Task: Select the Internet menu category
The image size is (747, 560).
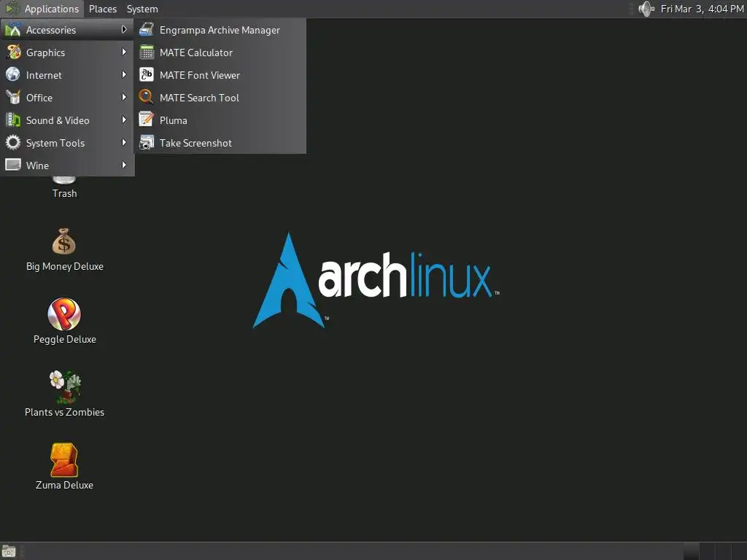Action: 67,75
